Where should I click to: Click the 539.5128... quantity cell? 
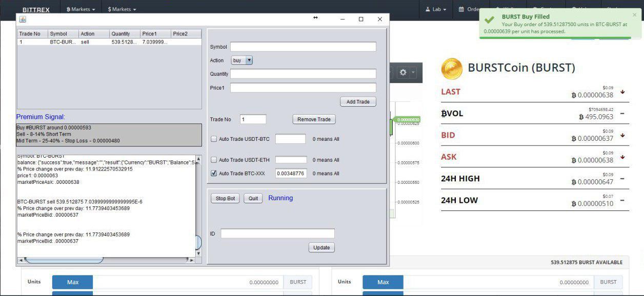point(125,42)
